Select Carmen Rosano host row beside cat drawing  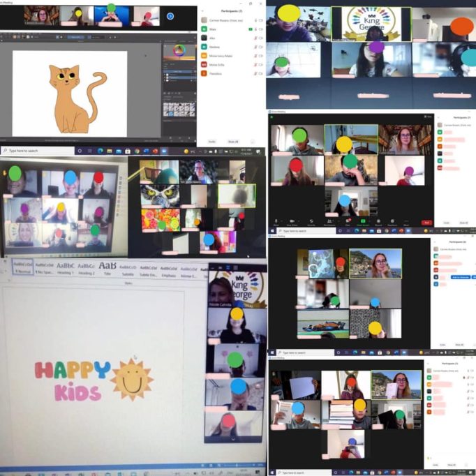231,20
